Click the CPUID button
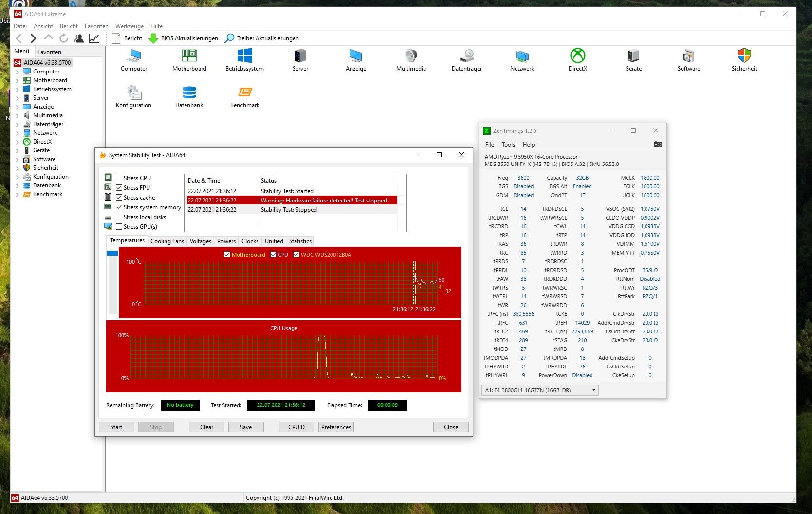Screen dimensions: 812x514 click(296, 427)
